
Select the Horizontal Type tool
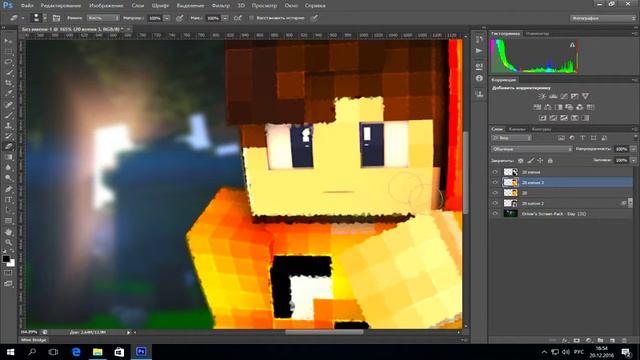point(8,200)
